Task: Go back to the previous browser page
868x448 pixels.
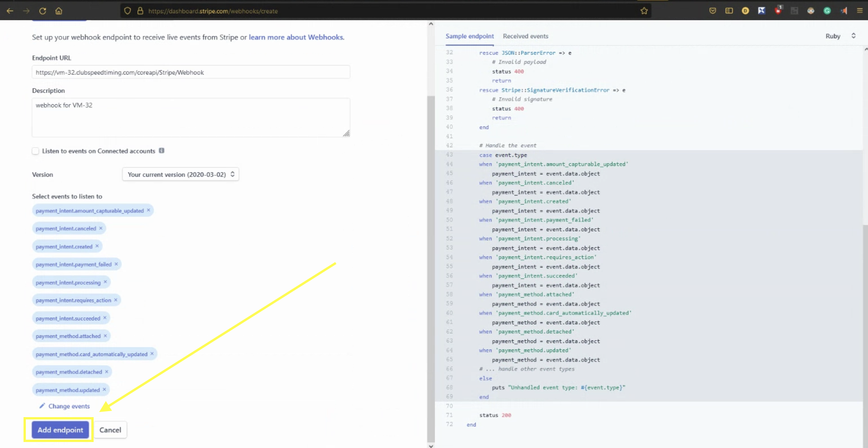Action: click(10, 11)
